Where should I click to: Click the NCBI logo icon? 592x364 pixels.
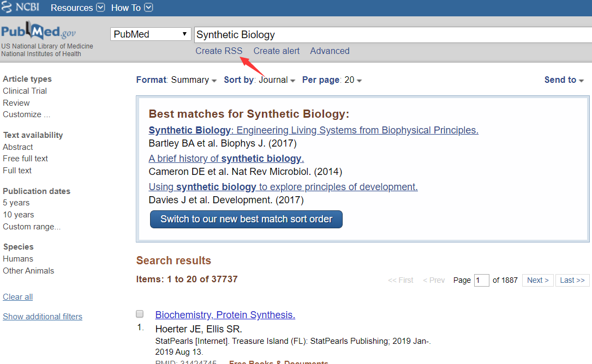(x=20, y=8)
